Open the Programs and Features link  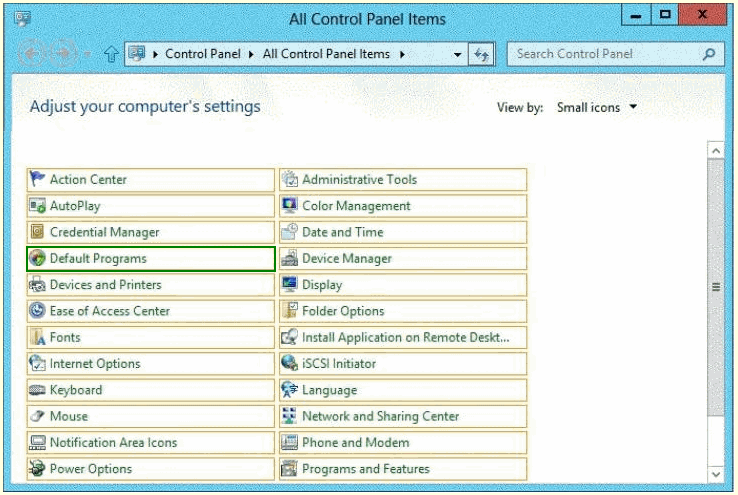(366, 469)
